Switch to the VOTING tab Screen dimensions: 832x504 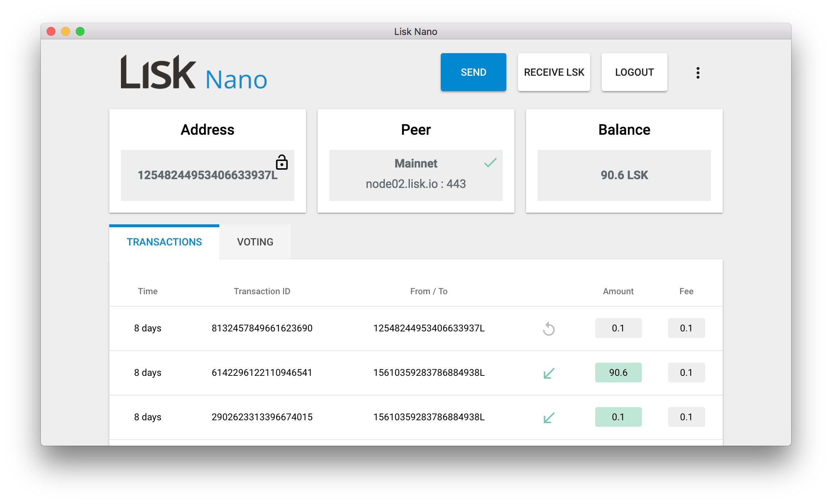click(x=255, y=242)
